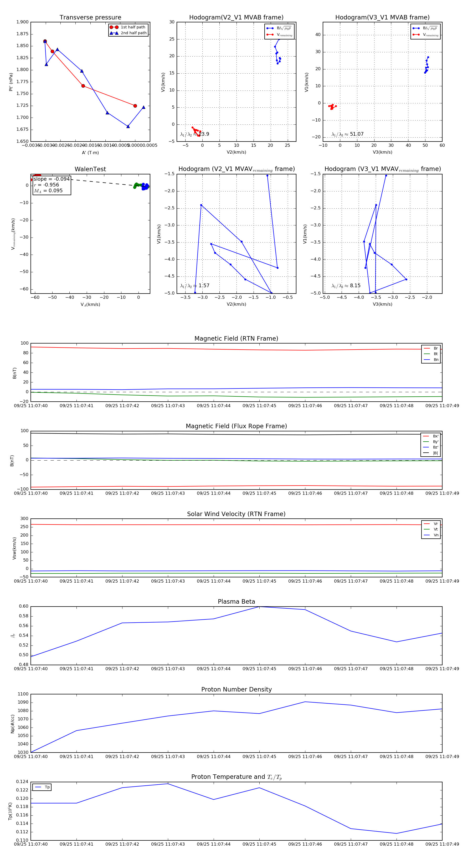Click the λ1/λ2 ≈ 1.57 annotation

(x=194, y=286)
